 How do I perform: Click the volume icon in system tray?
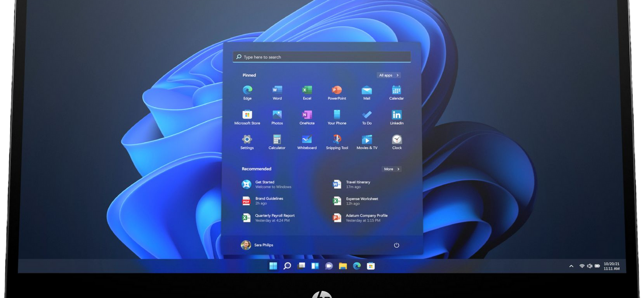(589, 266)
